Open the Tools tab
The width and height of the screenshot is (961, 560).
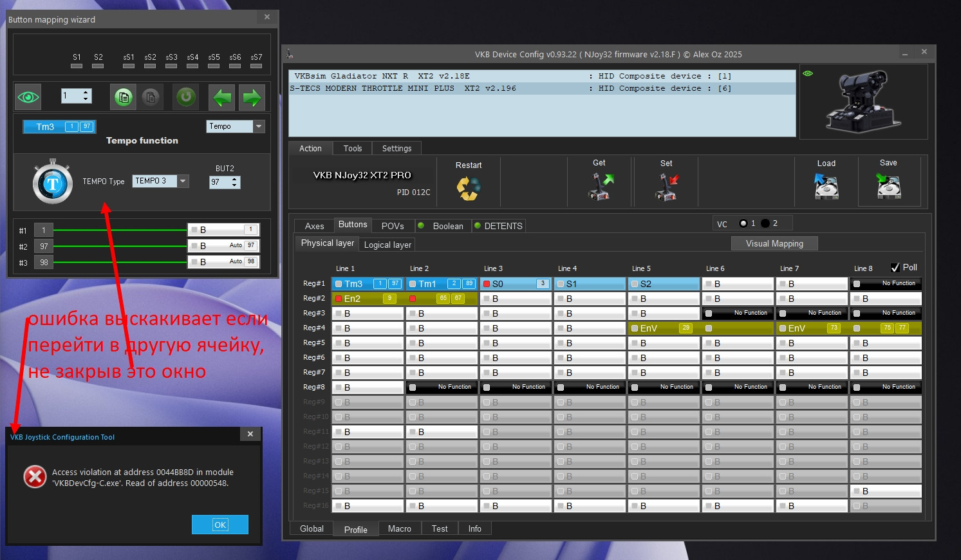coord(353,148)
